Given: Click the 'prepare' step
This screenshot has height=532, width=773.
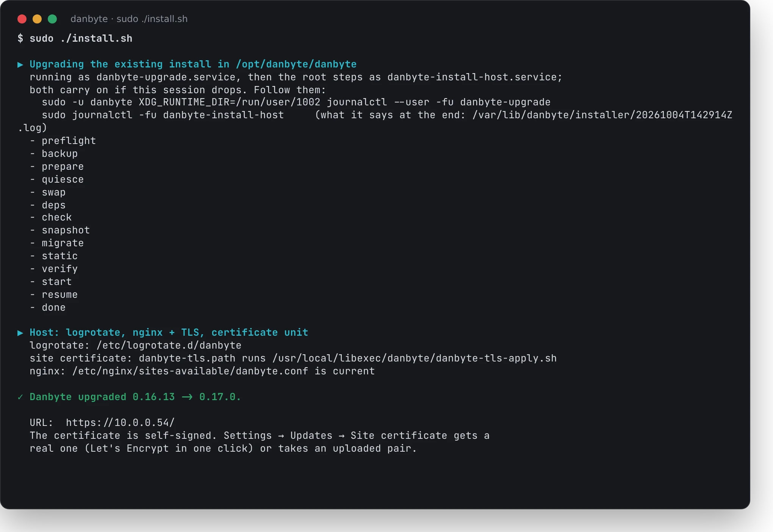Looking at the screenshot, I should (63, 167).
